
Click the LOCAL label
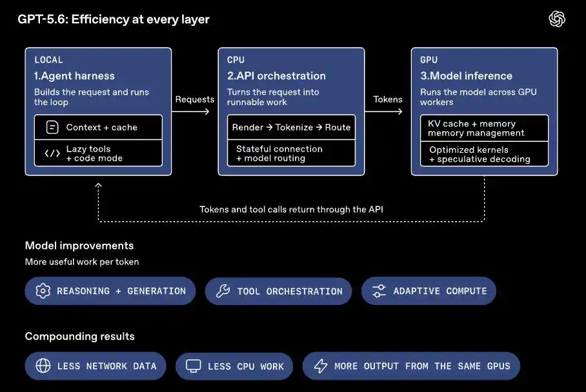[x=48, y=60]
